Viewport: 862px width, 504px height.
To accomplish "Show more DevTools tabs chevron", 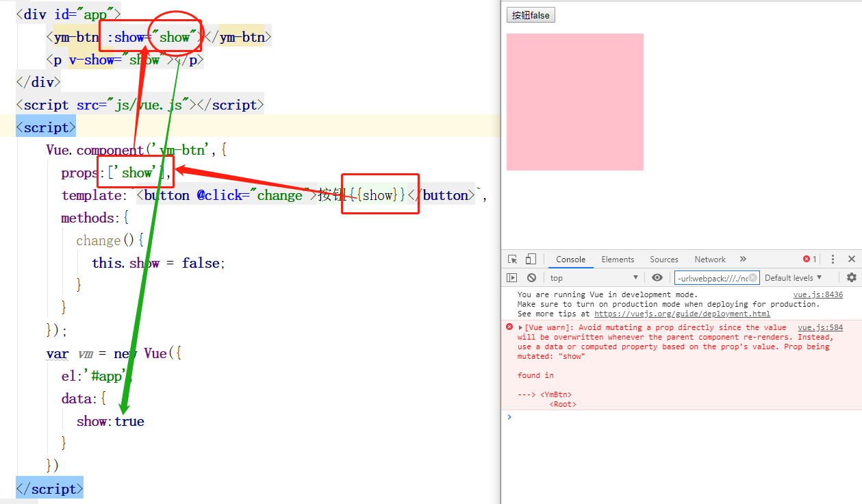I will click(743, 260).
